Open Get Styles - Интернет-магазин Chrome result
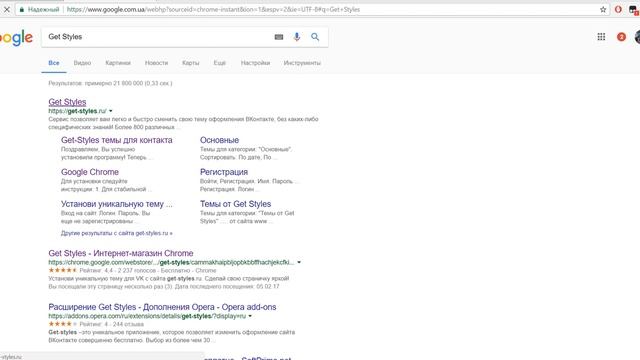 pyautogui.click(x=121, y=253)
